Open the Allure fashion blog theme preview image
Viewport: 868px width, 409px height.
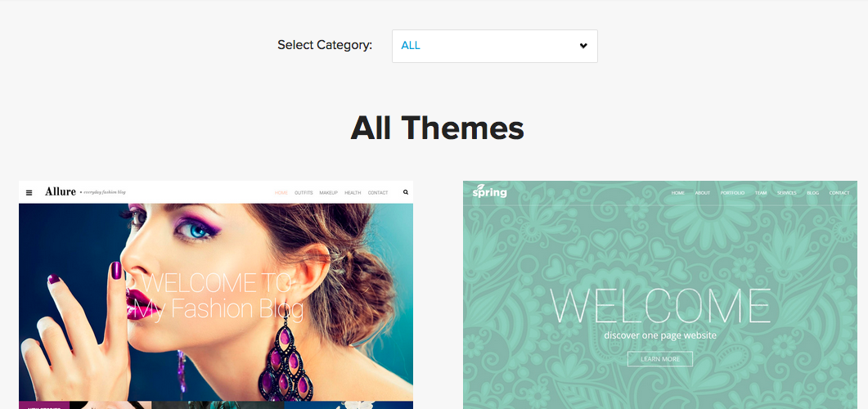(x=216, y=302)
